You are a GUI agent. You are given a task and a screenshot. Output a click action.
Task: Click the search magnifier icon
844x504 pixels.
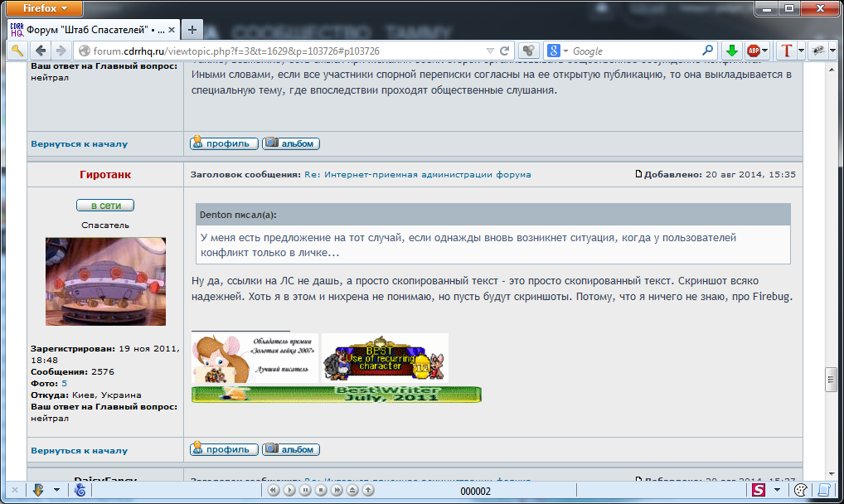tap(708, 51)
